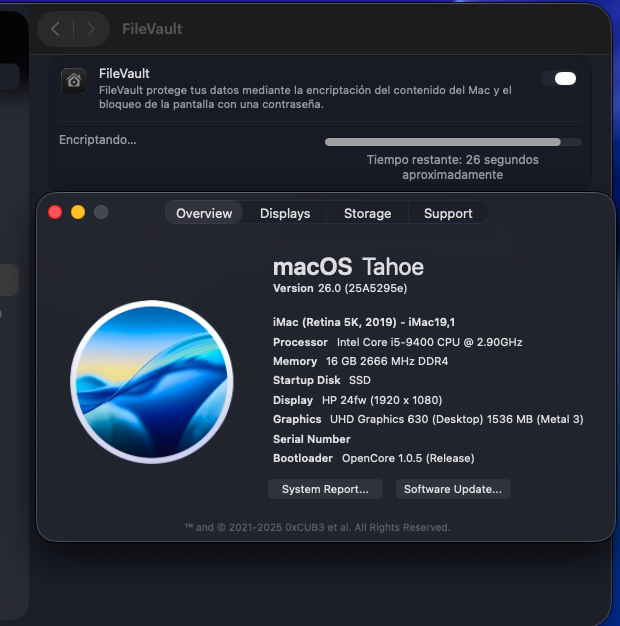
Task: Click the 0xCUB3 copyright notice
Action: 317,527
